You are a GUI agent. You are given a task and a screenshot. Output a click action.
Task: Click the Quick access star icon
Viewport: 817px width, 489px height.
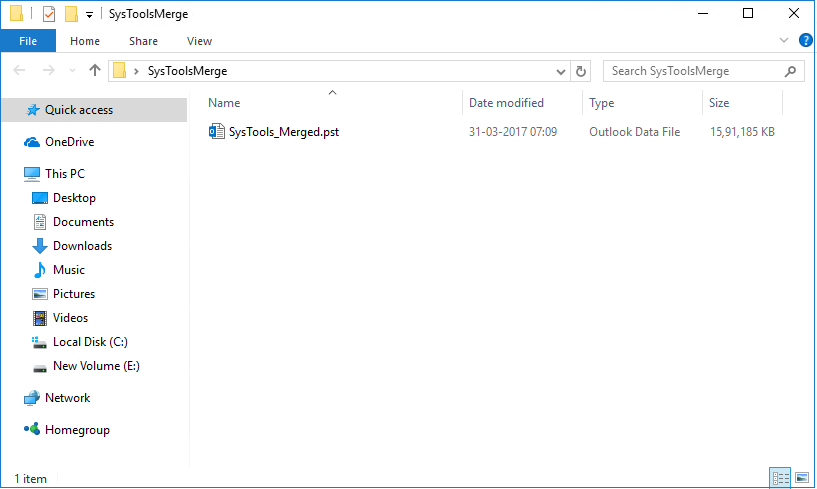tap(33, 109)
